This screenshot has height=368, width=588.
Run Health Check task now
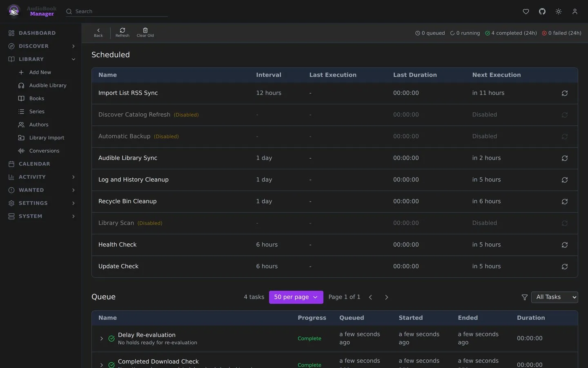565,245
